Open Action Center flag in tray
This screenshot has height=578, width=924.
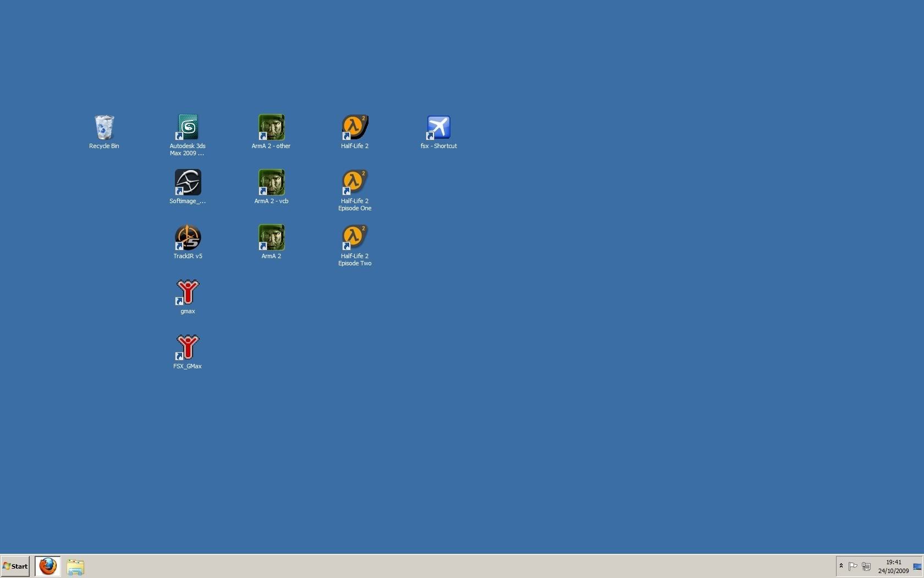coord(853,566)
